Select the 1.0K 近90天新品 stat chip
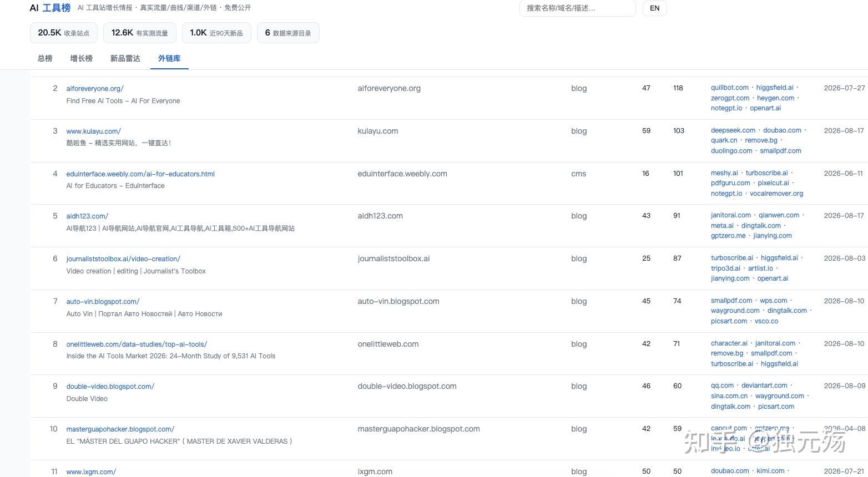Image resolution: width=868 pixels, height=477 pixels. [x=216, y=33]
